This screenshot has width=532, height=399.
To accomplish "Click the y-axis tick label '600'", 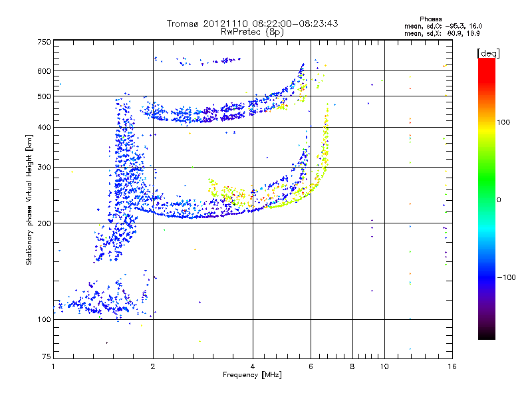I will [x=44, y=71].
